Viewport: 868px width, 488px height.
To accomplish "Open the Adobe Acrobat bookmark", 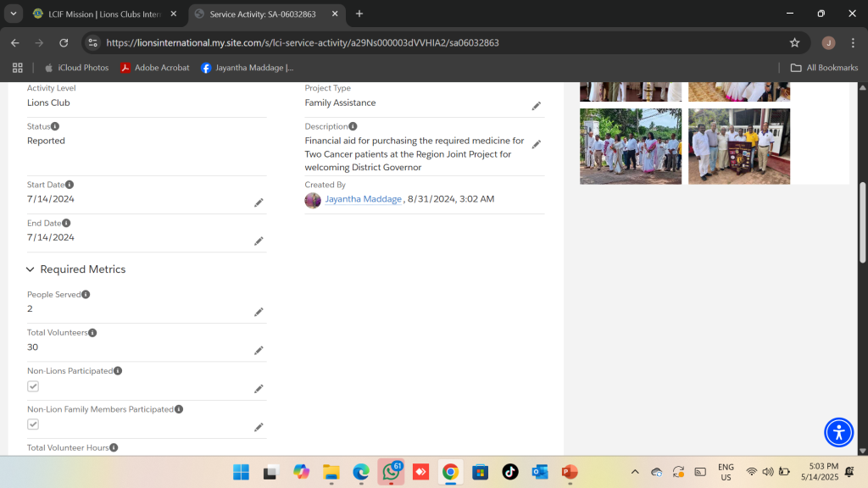I will click(x=155, y=68).
